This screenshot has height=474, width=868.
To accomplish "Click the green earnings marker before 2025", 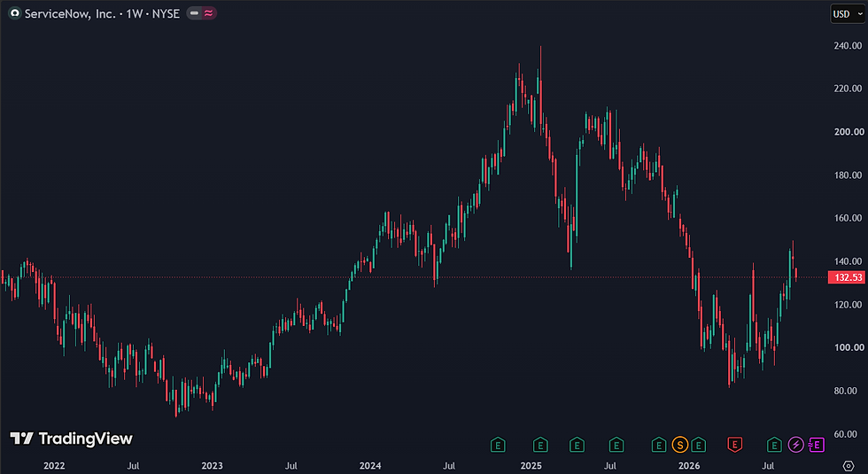I will pyautogui.click(x=498, y=444).
